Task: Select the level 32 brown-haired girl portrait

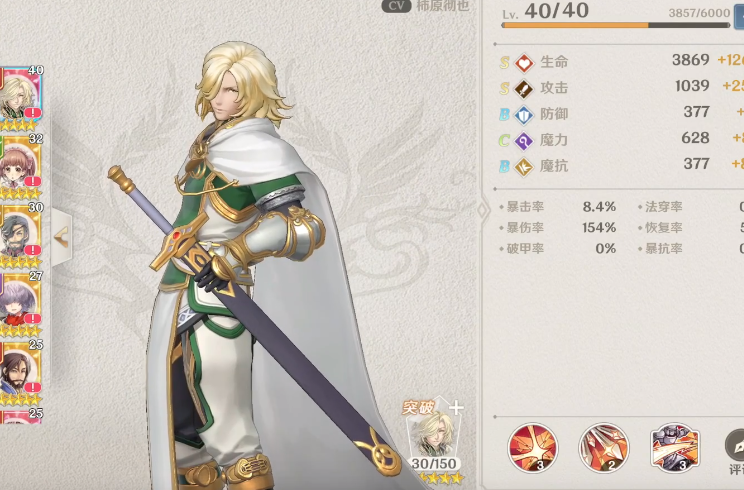Action: (21, 167)
